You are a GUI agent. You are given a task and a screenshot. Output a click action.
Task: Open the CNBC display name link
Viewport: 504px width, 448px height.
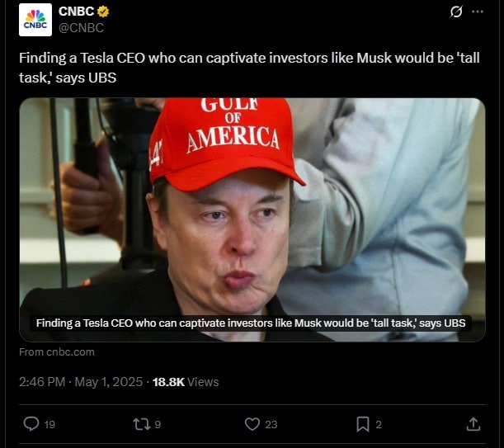[x=76, y=12]
